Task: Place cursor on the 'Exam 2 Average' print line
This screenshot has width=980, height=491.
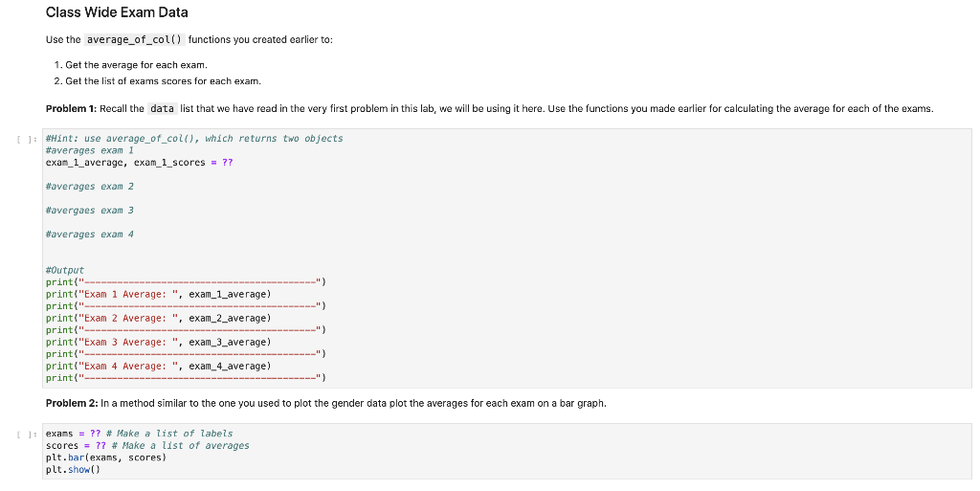Action: 159,318
